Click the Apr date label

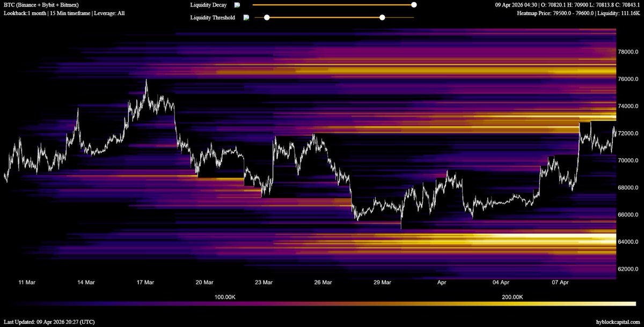point(442,282)
